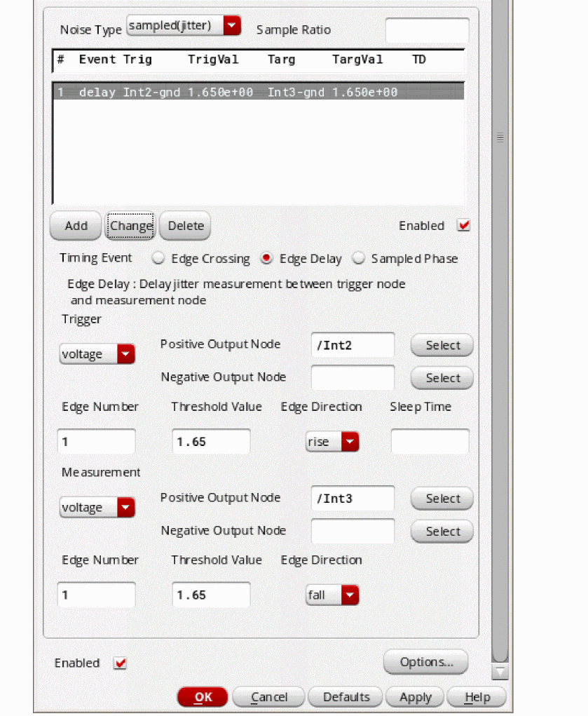Open Trigger Edge Direction rise dropdown
The height and width of the screenshot is (716, 588).
click(x=332, y=442)
